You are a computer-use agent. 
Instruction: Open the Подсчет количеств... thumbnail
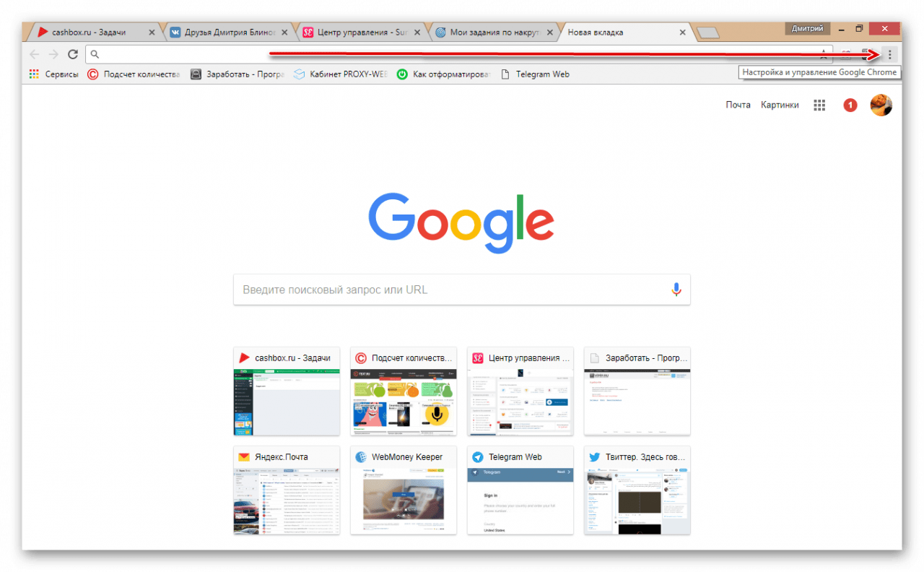404,391
